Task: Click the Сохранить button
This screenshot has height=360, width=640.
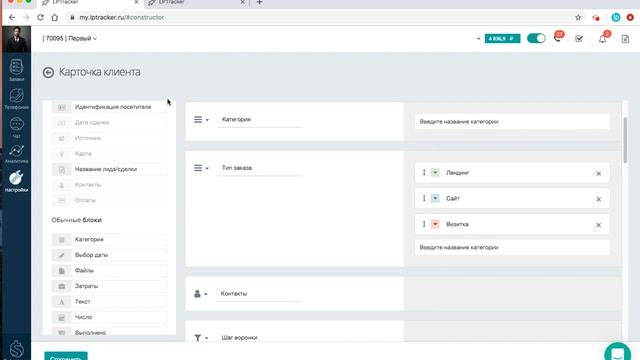Action: pyautogui.click(x=66, y=356)
